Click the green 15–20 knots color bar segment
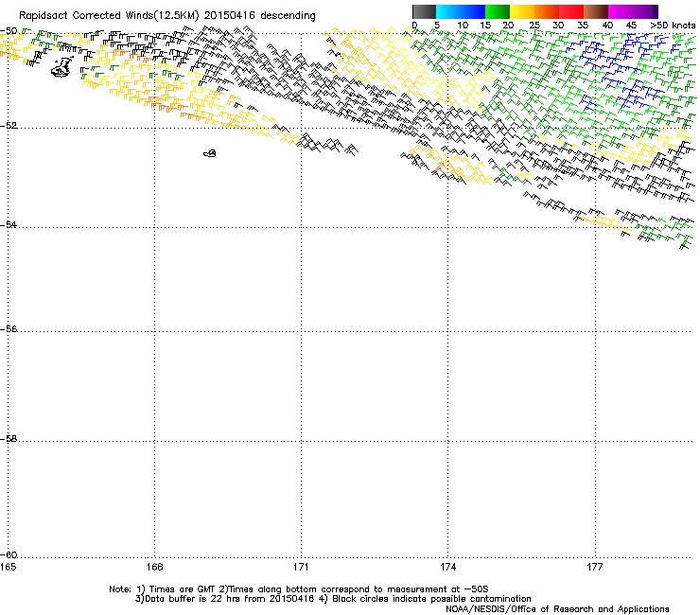700x615 pixels. pyautogui.click(x=498, y=11)
